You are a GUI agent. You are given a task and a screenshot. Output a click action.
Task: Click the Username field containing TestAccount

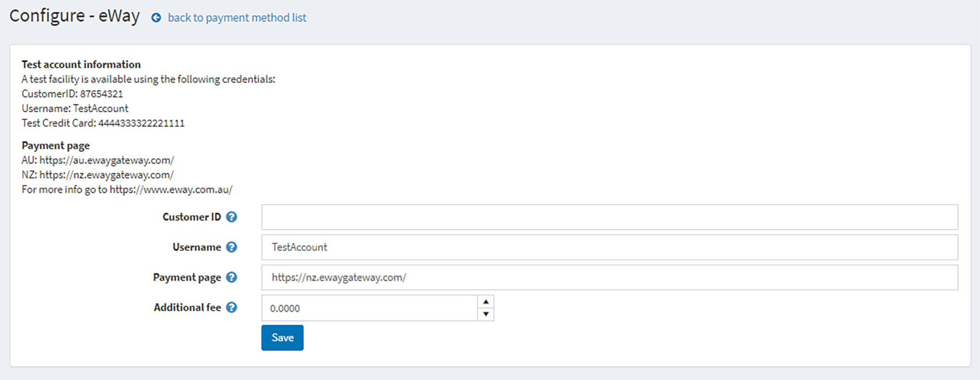(x=610, y=247)
